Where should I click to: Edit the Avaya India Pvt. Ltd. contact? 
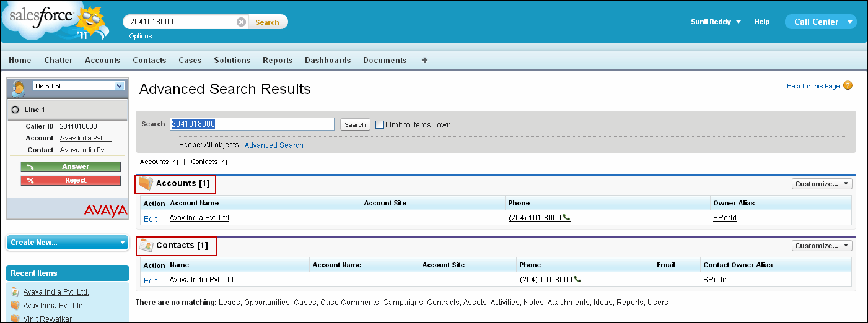tap(150, 280)
